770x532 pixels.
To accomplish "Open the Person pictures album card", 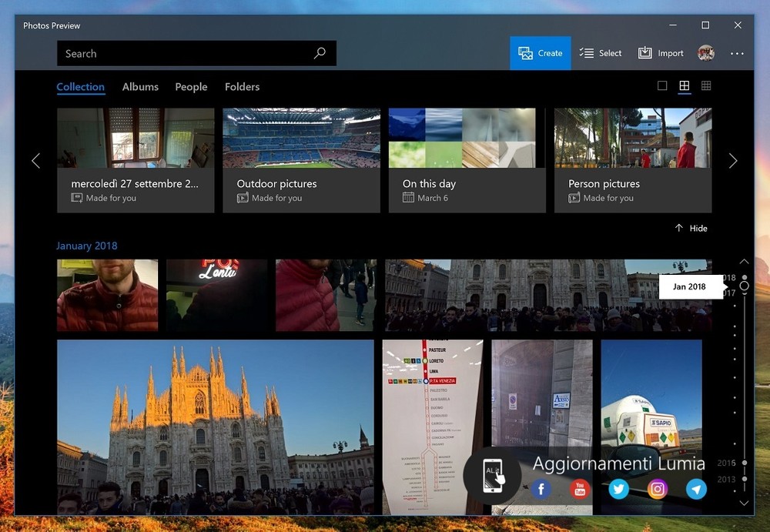I will point(633,161).
